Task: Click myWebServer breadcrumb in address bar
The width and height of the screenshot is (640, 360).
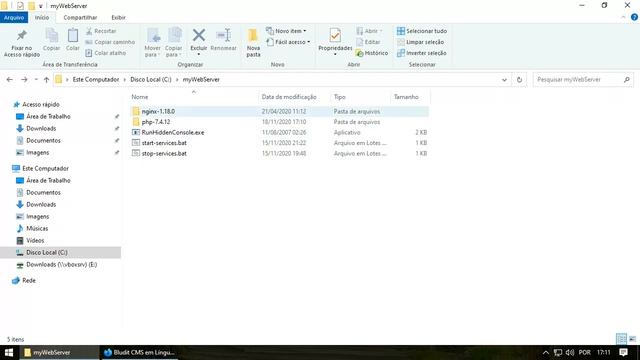Action: click(201, 80)
